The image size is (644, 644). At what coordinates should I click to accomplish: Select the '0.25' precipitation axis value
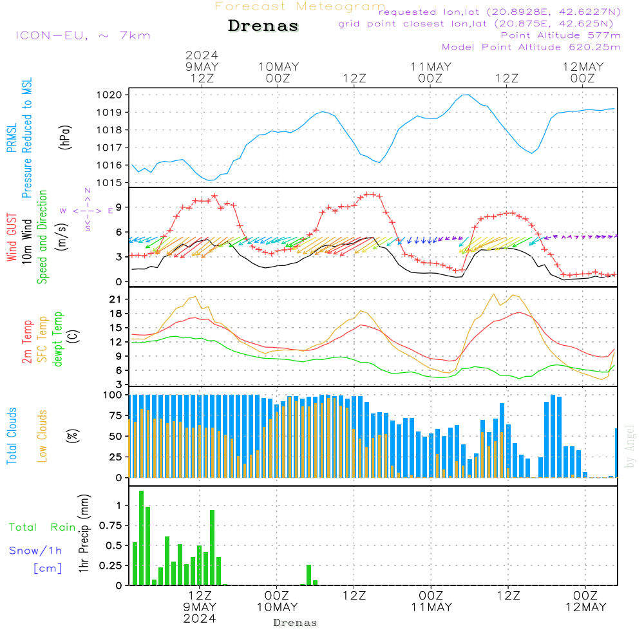click(x=111, y=565)
